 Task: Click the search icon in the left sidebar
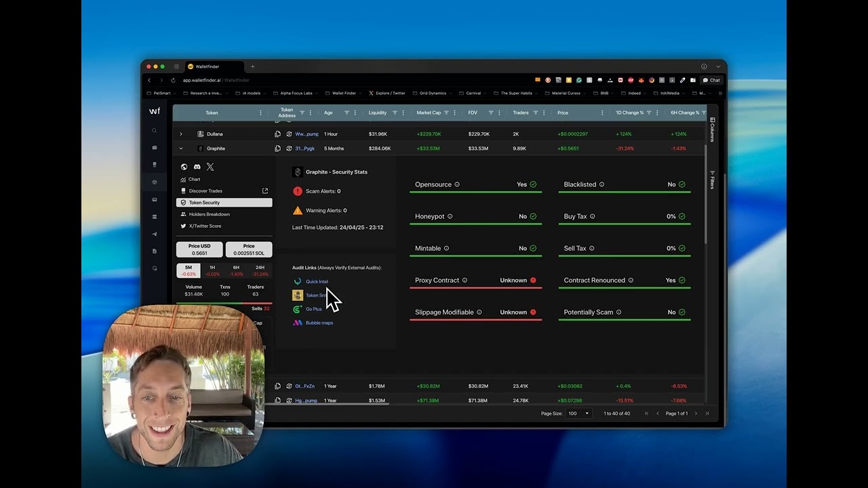[x=154, y=130]
